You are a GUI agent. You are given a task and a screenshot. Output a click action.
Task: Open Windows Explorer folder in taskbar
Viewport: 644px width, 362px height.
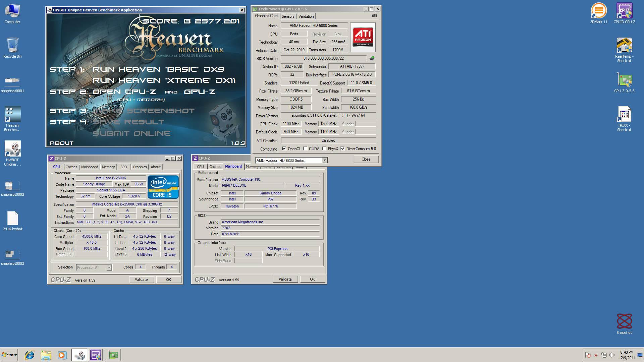coord(46,355)
